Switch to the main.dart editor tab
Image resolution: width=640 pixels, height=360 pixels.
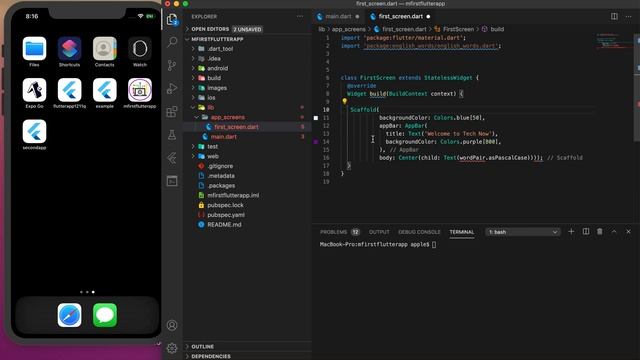click(x=338, y=16)
